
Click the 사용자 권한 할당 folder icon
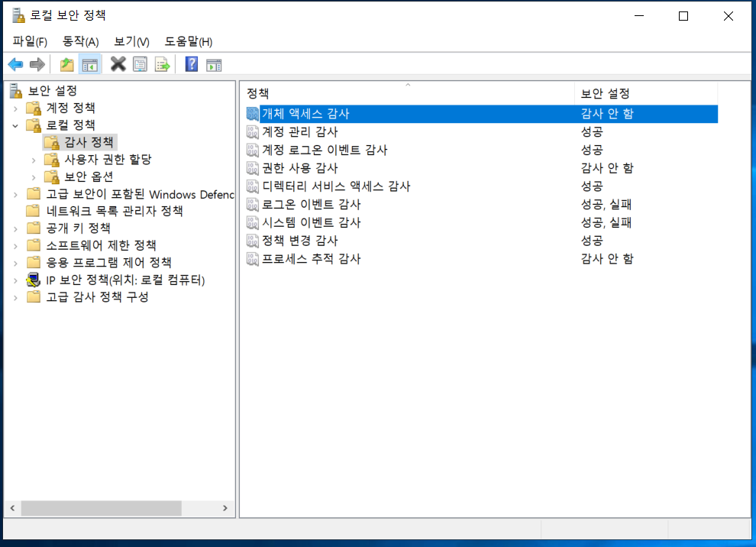point(52,160)
